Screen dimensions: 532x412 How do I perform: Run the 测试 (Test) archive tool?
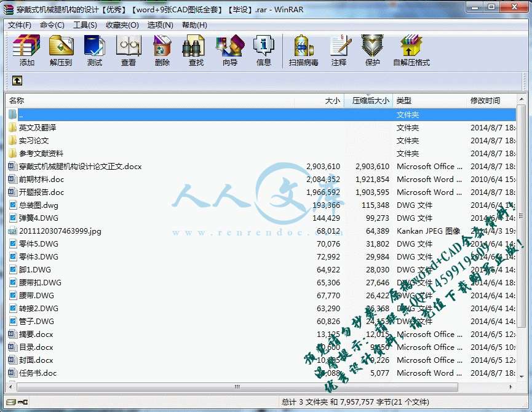[95, 50]
